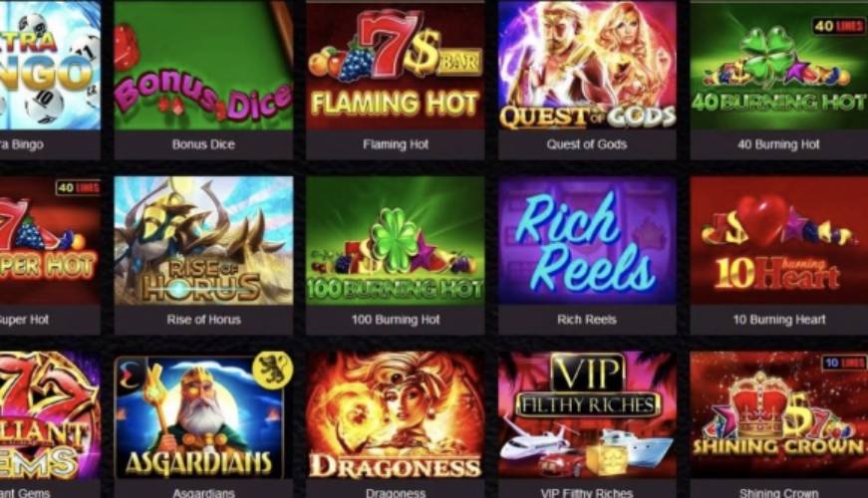
Task: Launch the 100 Burning Hot slot image
Action: 396,241
